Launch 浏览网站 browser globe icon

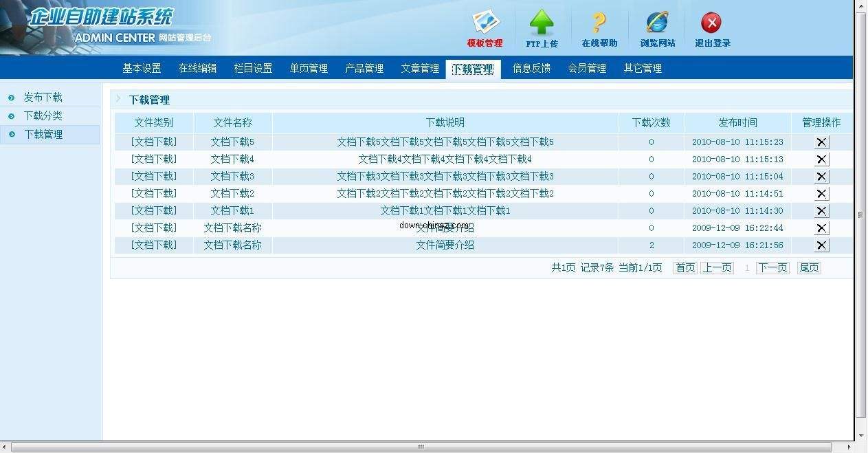[658, 23]
